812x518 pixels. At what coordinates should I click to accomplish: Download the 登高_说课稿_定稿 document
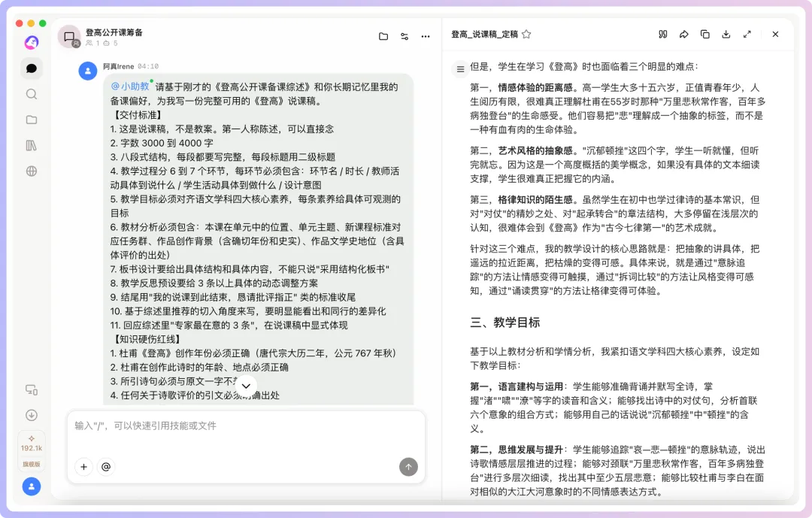[726, 34]
